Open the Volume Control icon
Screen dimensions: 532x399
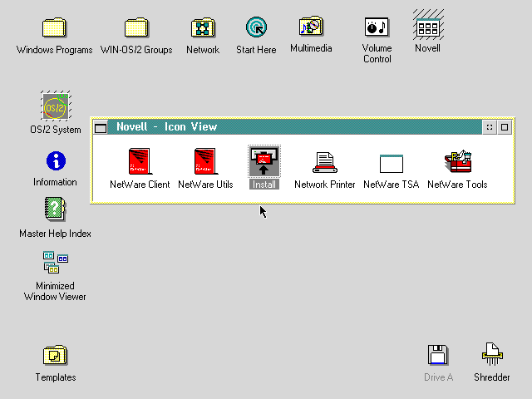pos(377,27)
